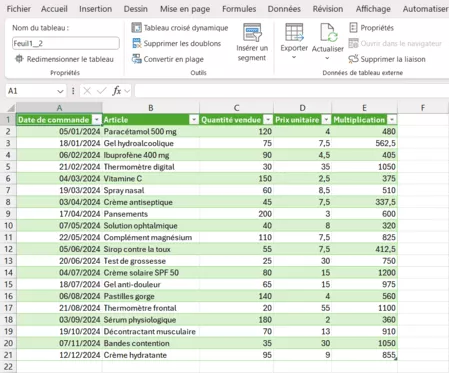Click the Redimensionner le tableau icon
The image size is (449, 373).
pos(19,59)
